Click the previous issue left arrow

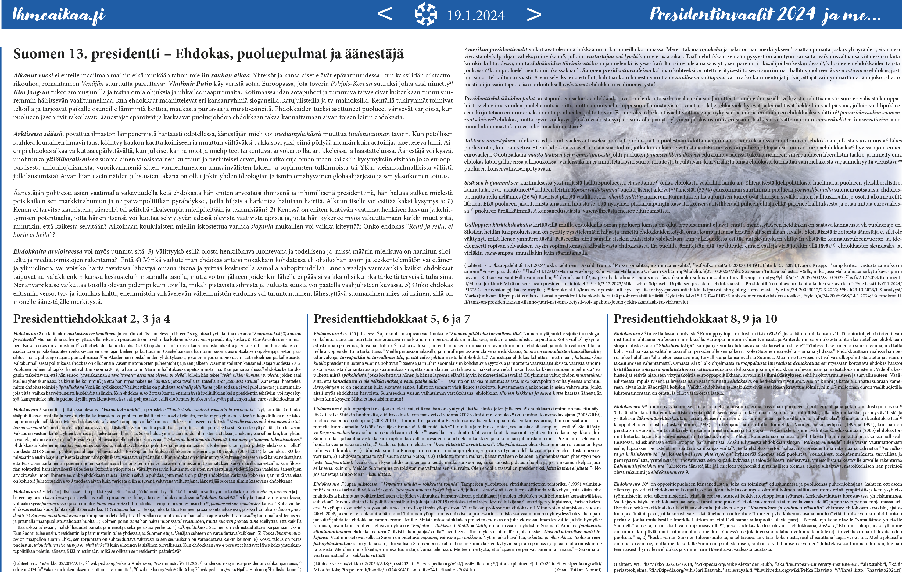385,14
